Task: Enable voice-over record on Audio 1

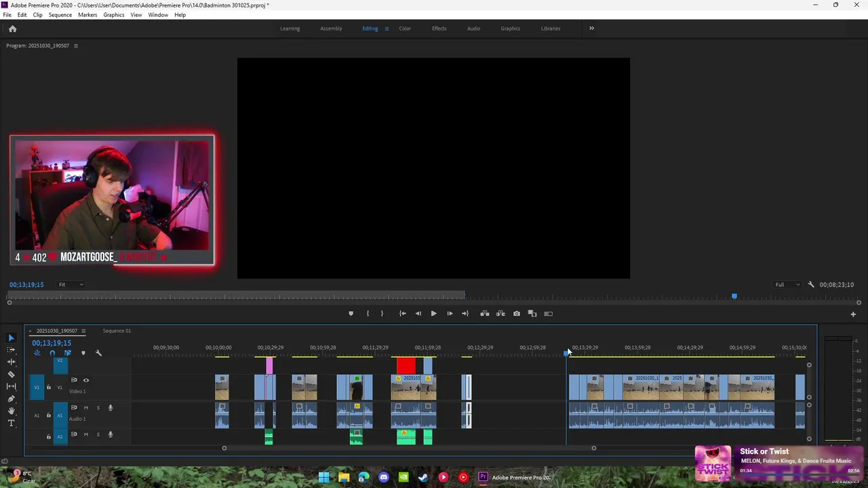Action: [111, 407]
